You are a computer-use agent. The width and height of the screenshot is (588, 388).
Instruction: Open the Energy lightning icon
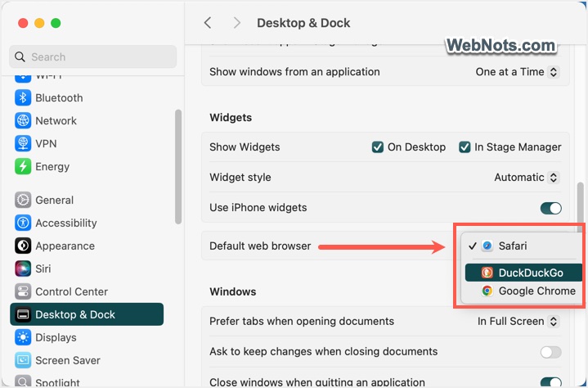[x=23, y=167]
